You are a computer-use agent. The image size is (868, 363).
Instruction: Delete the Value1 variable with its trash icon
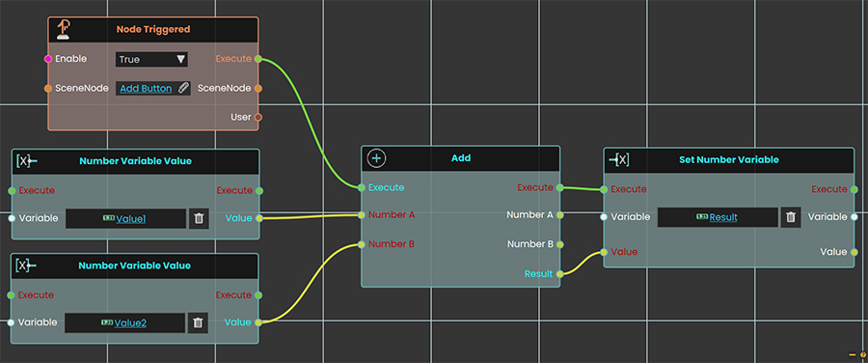point(200,218)
